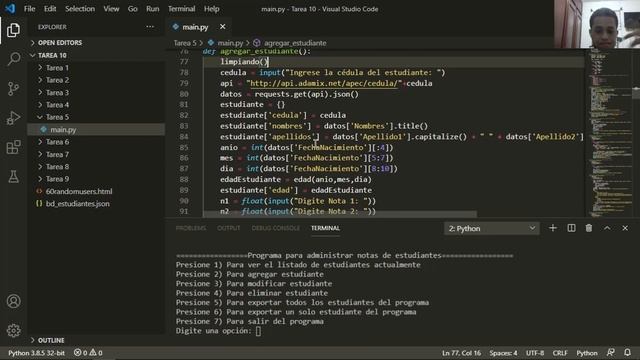The image size is (640, 360).
Task: Kill terminal with trash icon
Action: pyautogui.click(x=589, y=228)
